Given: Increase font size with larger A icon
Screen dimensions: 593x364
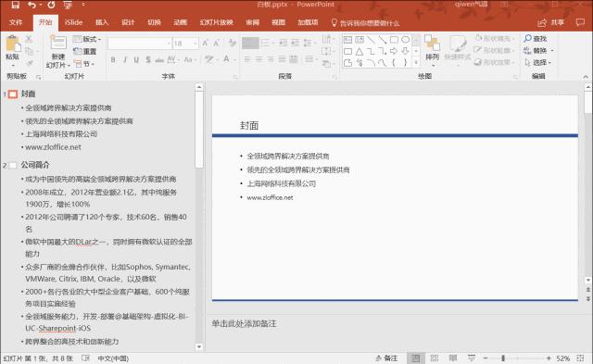Looking at the screenshot, I should pos(205,44).
